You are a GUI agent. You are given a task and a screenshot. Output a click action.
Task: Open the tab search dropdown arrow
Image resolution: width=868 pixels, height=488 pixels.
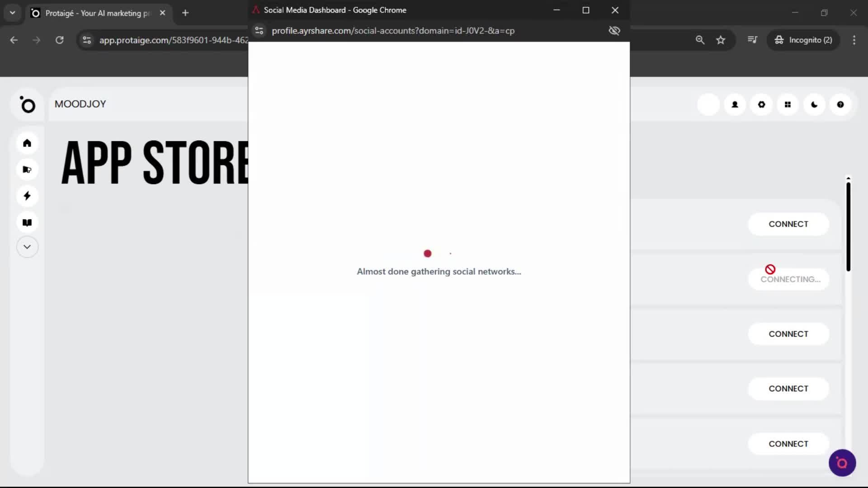(x=12, y=13)
